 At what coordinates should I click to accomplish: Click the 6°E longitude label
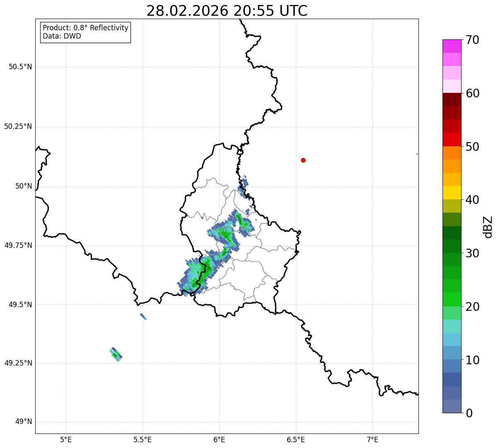click(x=219, y=439)
